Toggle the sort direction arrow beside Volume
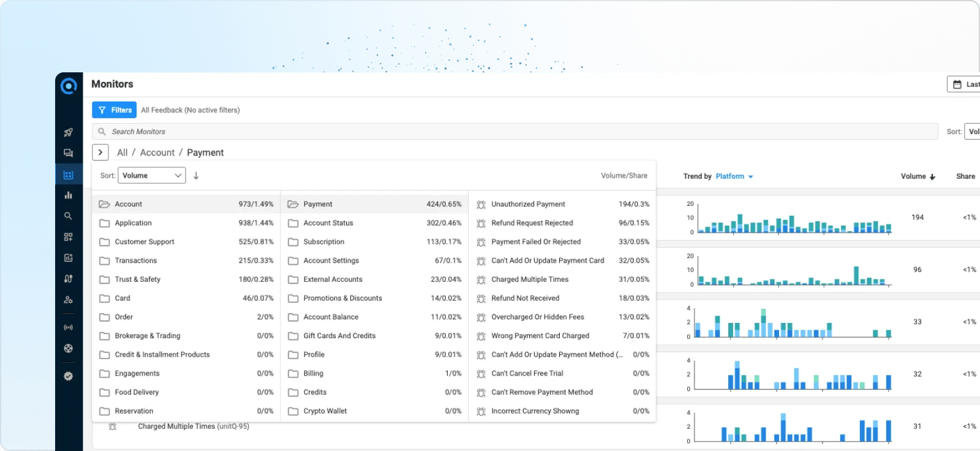 click(196, 175)
